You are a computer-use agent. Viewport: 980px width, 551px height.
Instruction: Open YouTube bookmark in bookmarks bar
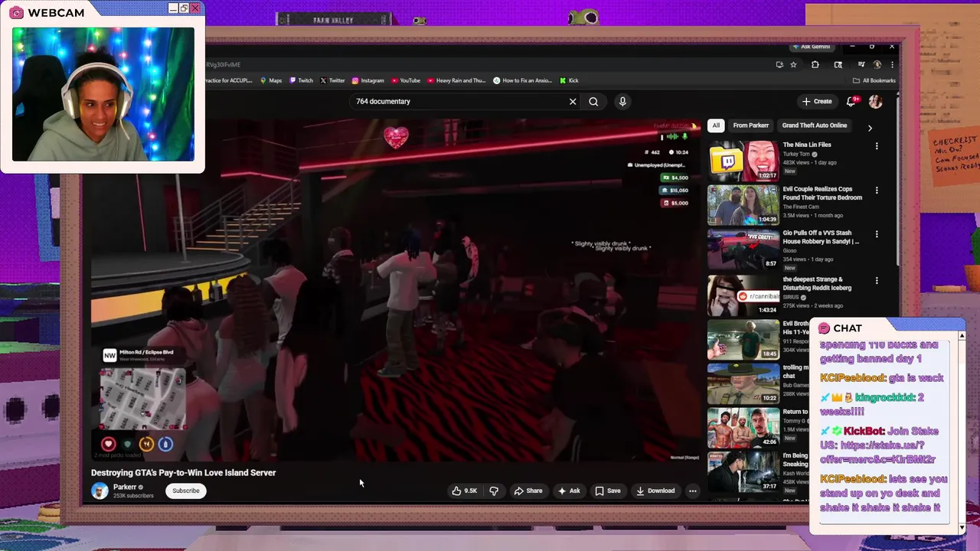[406, 80]
